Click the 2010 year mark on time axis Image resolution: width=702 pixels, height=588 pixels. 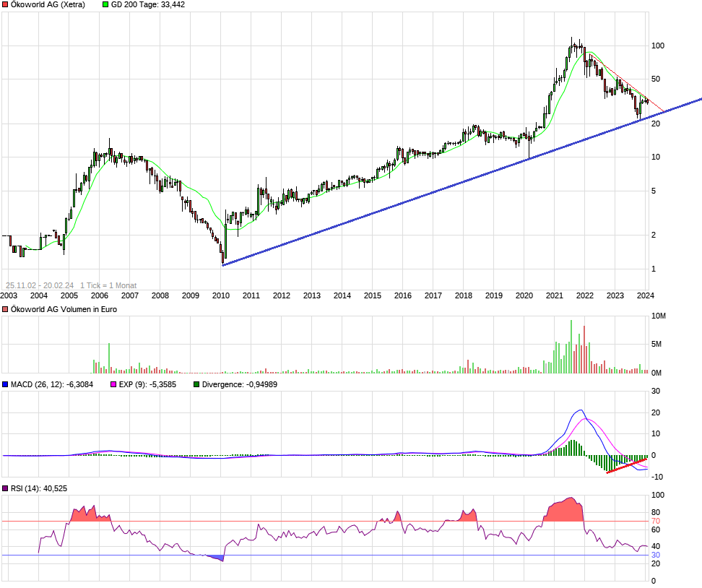click(x=220, y=295)
